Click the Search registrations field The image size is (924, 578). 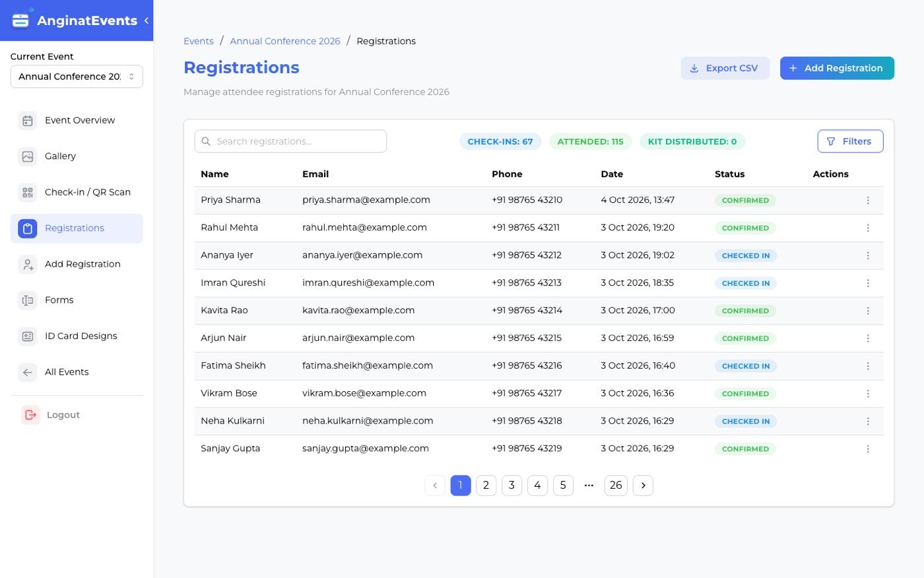click(x=290, y=141)
